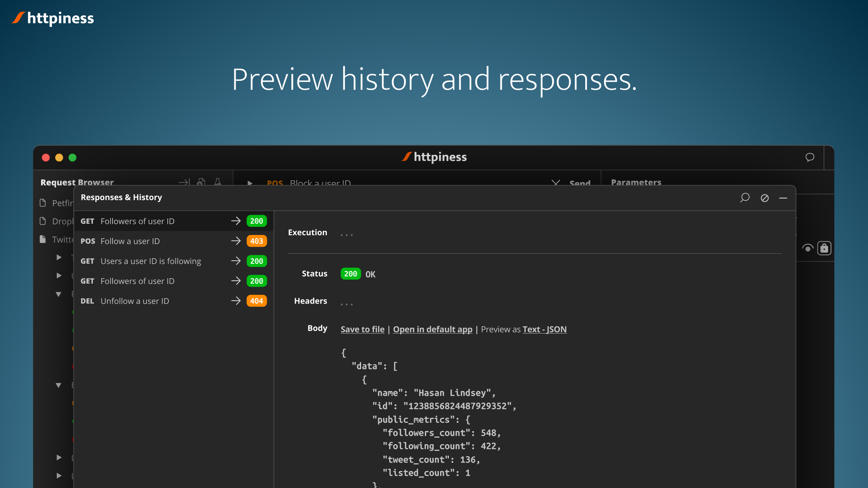The height and width of the screenshot is (488, 868).
Task: Click the Responses & History title
Action: tap(121, 197)
